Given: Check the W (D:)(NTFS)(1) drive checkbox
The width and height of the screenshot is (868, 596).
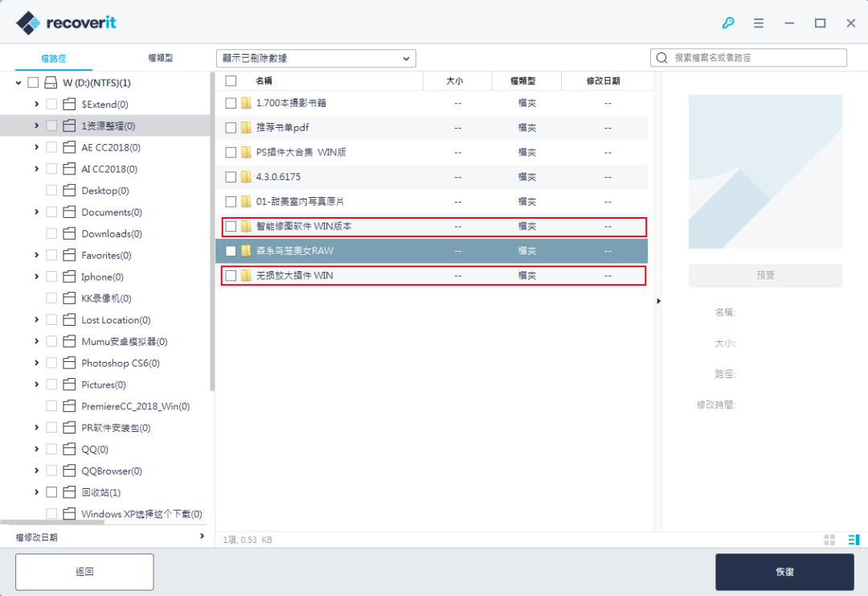Looking at the screenshot, I should [x=33, y=83].
